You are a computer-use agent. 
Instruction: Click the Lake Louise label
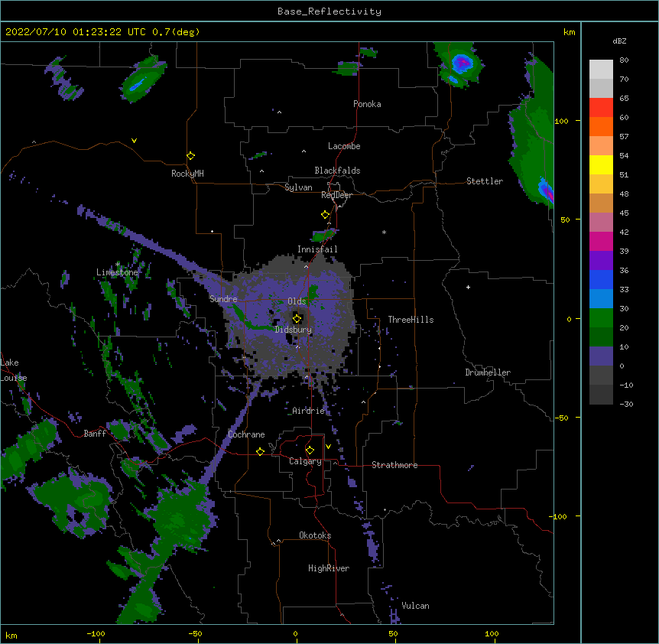click(12, 370)
